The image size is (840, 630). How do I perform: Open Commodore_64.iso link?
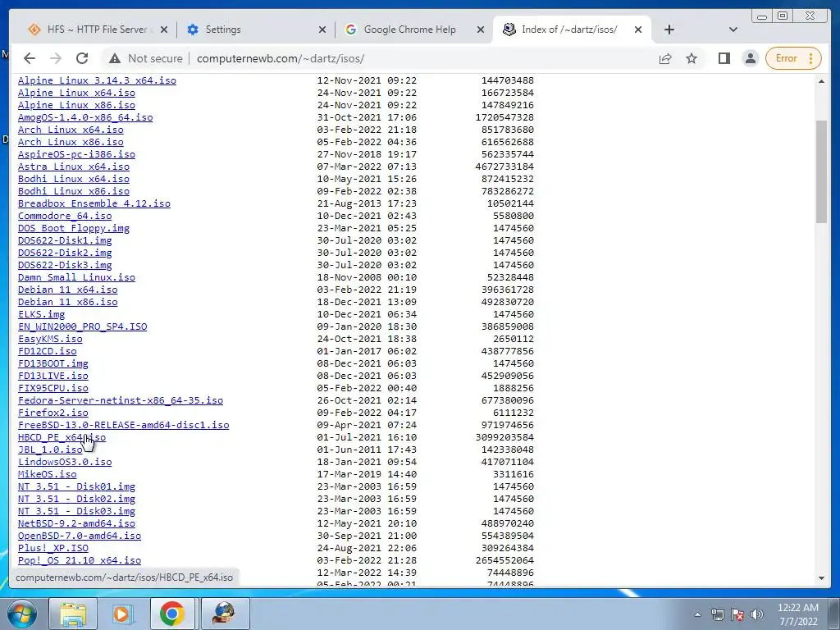(65, 216)
